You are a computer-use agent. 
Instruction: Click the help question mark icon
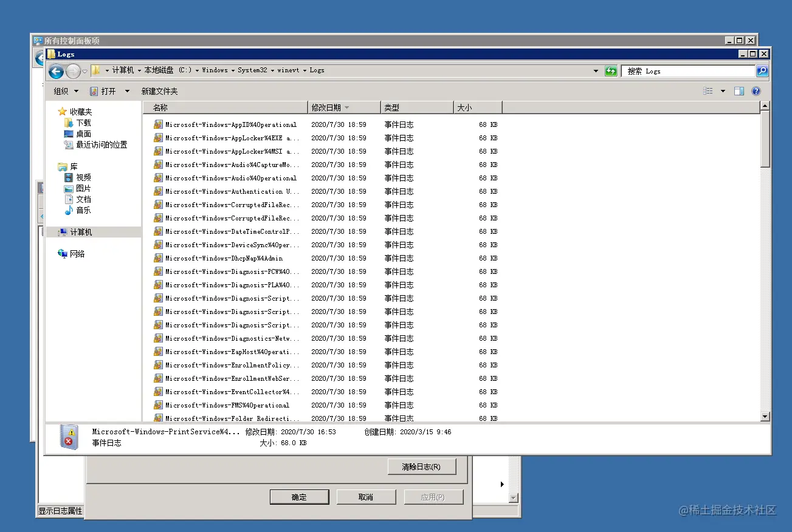click(756, 91)
